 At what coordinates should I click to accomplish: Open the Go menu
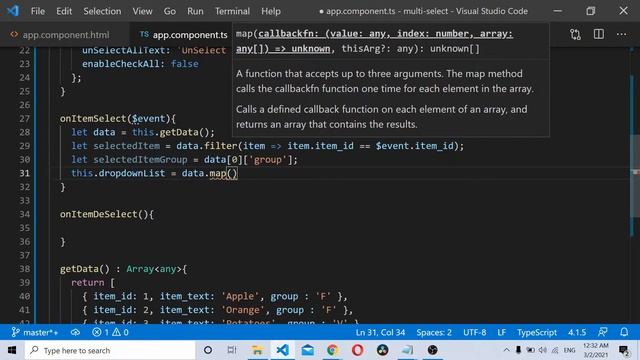pyautogui.click(x=169, y=11)
